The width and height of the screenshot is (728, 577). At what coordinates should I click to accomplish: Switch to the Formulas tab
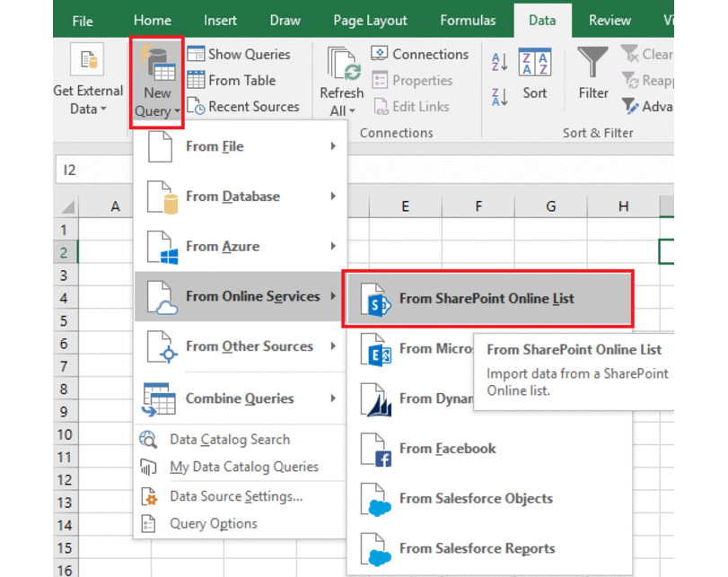pos(468,21)
